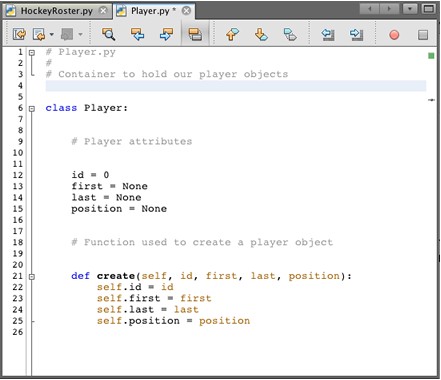Shift line right icon
Image resolution: width=441 pixels, height=380 pixels.
point(356,34)
